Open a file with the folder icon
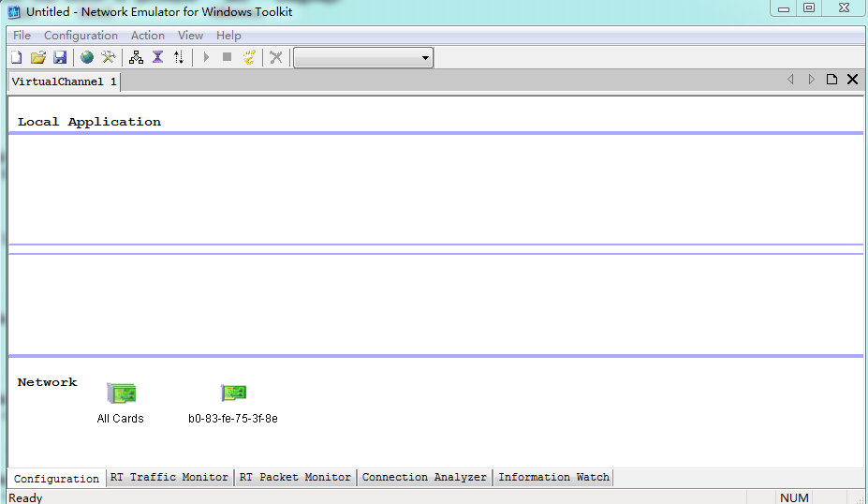Screen dimensions: 868x504 coord(38,57)
